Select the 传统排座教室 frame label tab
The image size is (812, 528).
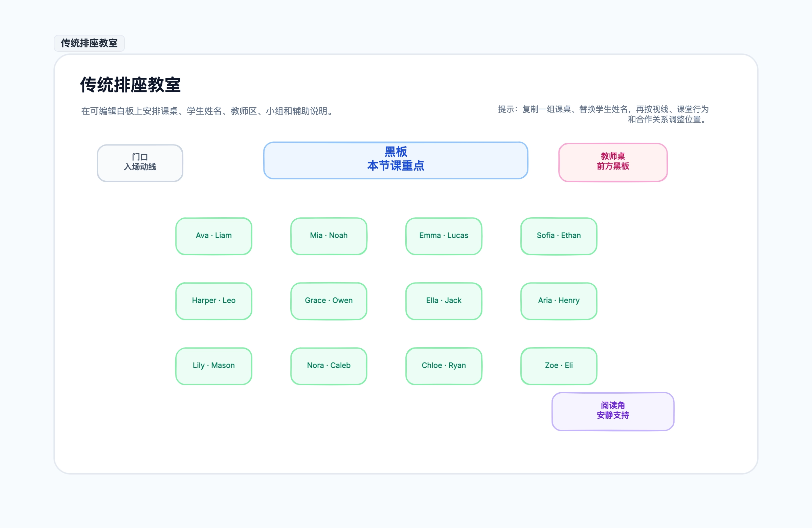coord(89,43)
